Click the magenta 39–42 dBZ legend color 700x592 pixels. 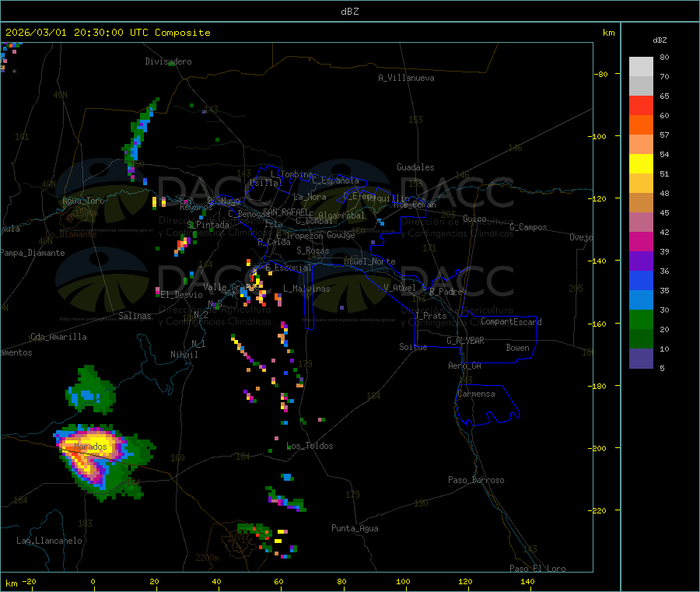[x=641, y=241]
